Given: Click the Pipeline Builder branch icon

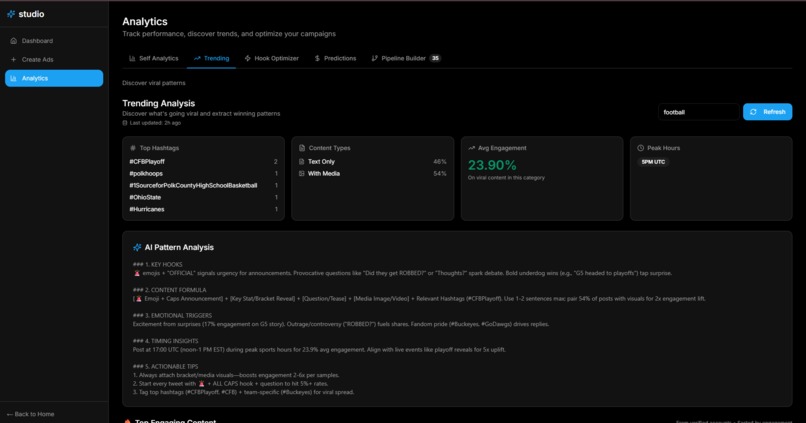Looking at the screenshot, I should click(375, 58).
